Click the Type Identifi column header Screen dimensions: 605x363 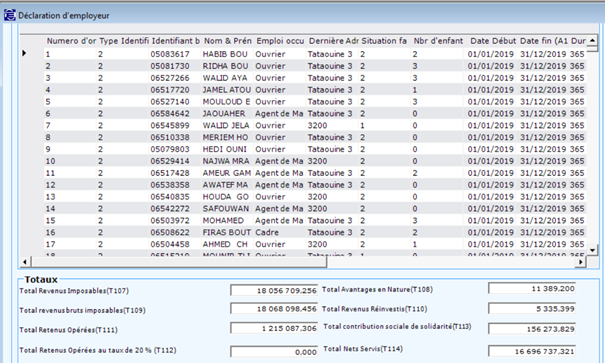[124, 41]
